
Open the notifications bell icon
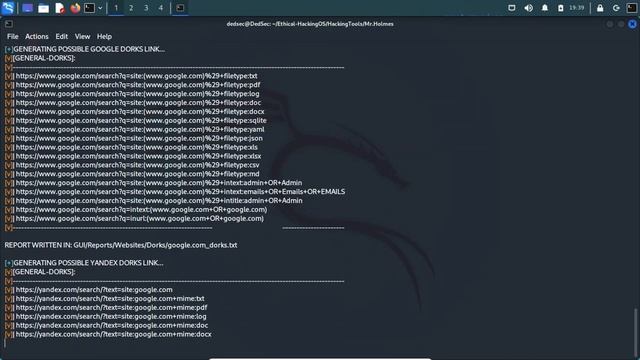pyautogui.click(x=544, y=8)
